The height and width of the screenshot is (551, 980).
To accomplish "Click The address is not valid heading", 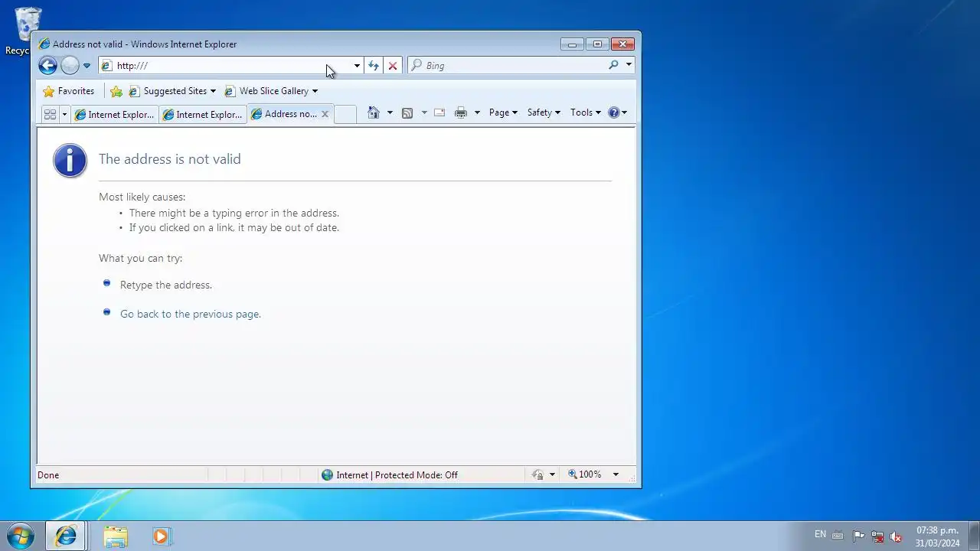I will coord(170,159).
